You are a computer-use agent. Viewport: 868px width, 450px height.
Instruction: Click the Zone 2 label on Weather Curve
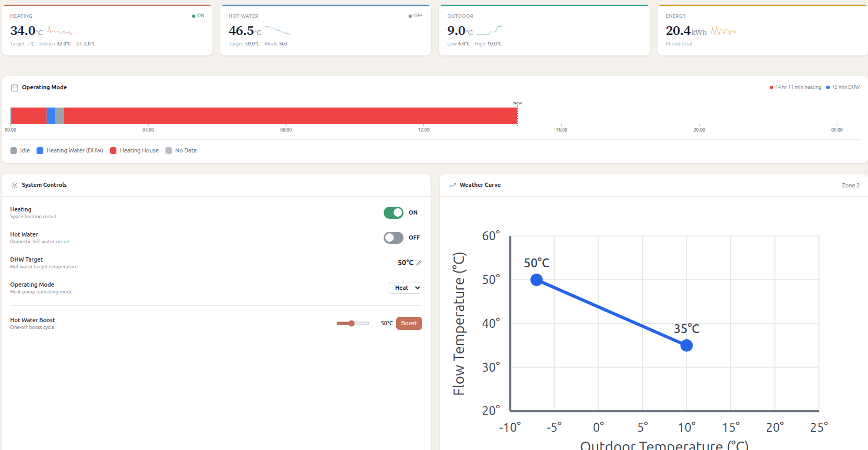tap(850, 185)
